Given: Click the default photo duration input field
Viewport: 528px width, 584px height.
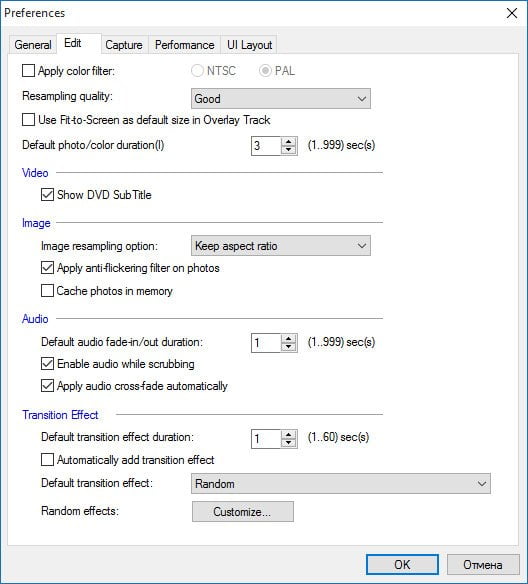Looking at the screenshot, I should click(x=266, y=146).
